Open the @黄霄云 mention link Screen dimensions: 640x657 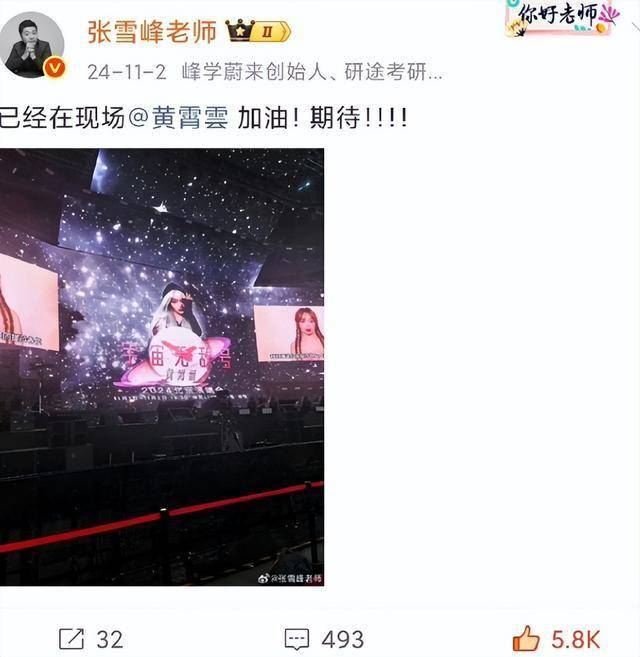click(x=179, y=118)
